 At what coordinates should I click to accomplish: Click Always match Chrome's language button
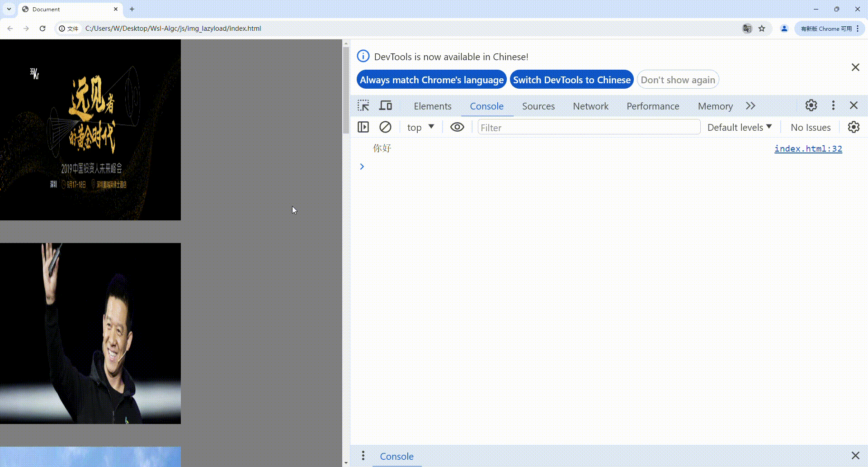pyautogui.click(x=432, y=80)
